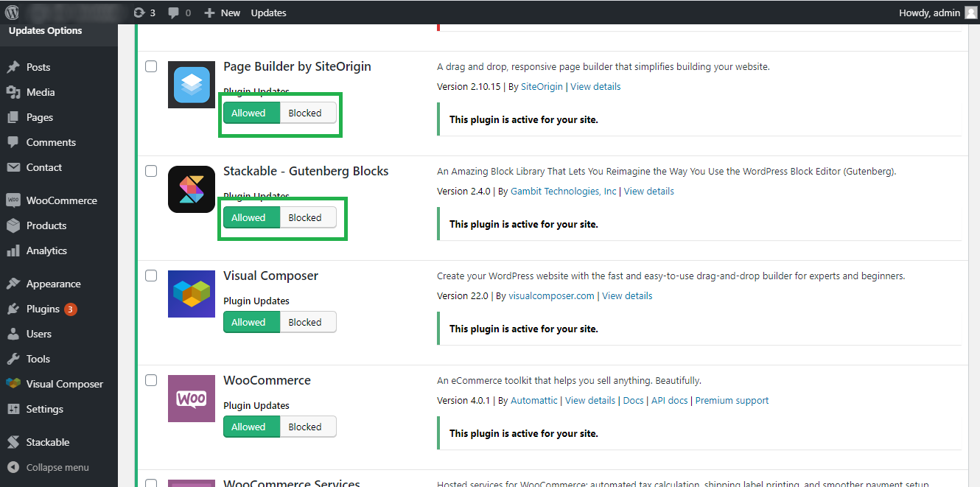Screen dimensions: 980x487
Task: Open the New content menu in admin bar
Action: pos(223,13)
